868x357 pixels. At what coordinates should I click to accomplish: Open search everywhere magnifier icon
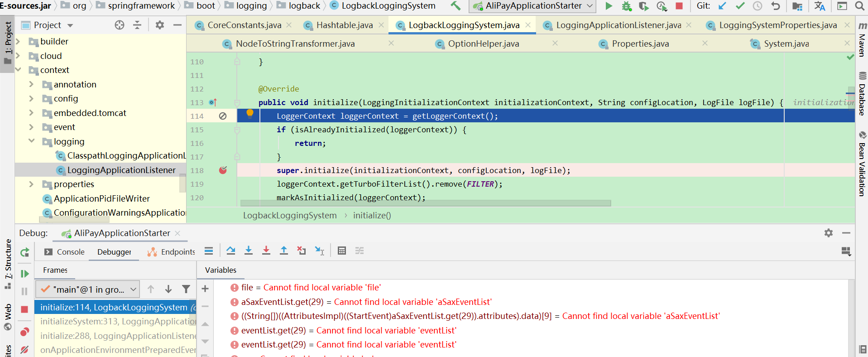859,6
